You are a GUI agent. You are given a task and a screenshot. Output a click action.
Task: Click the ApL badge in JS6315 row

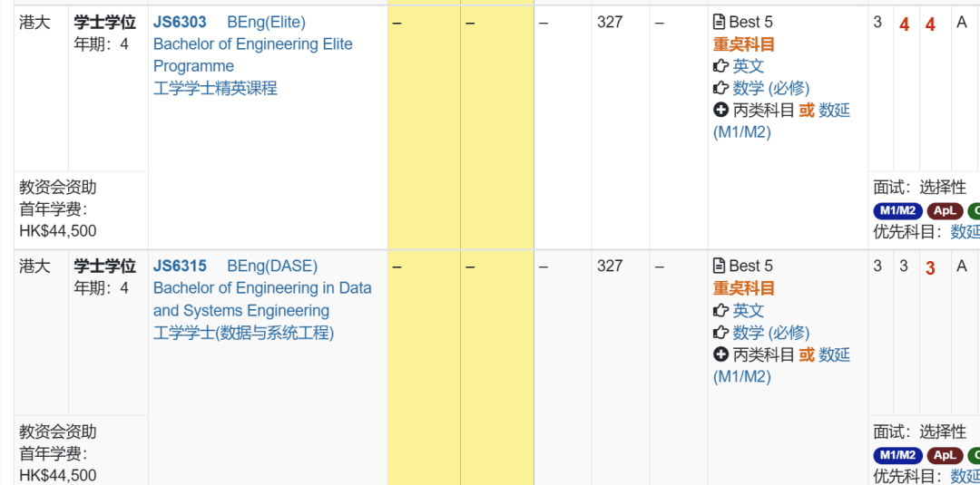pos(945,455)
